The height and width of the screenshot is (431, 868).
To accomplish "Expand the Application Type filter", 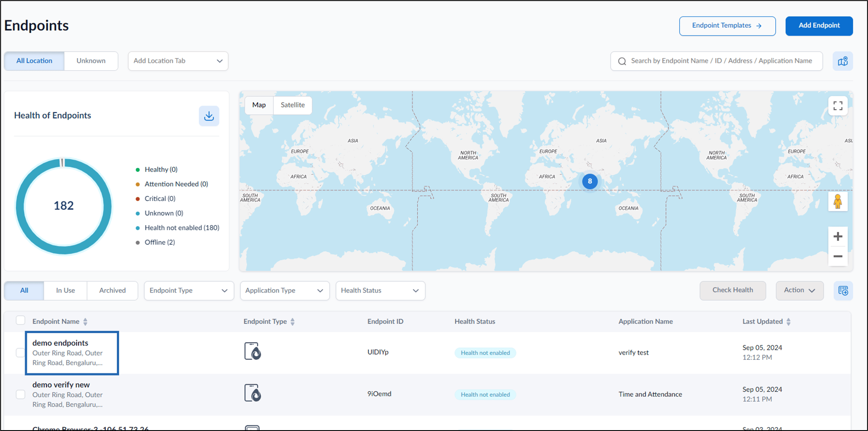I will click(x=285, y=291).
